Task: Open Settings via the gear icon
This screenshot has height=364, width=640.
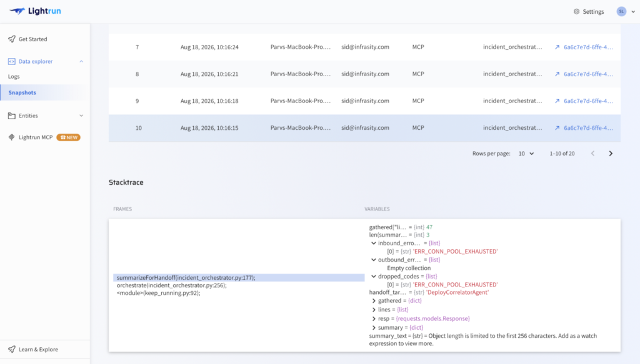Action: [576, 11]
